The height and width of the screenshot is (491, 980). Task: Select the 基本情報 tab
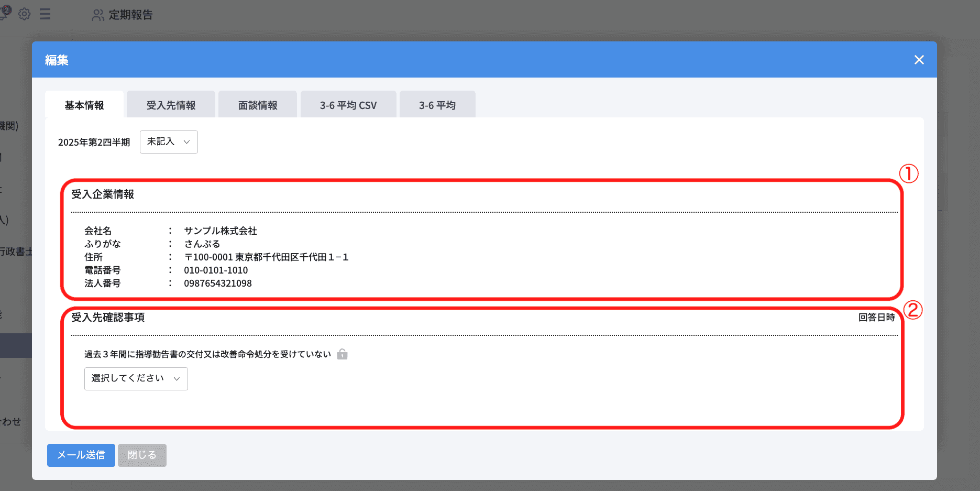[x=84, y=105]
